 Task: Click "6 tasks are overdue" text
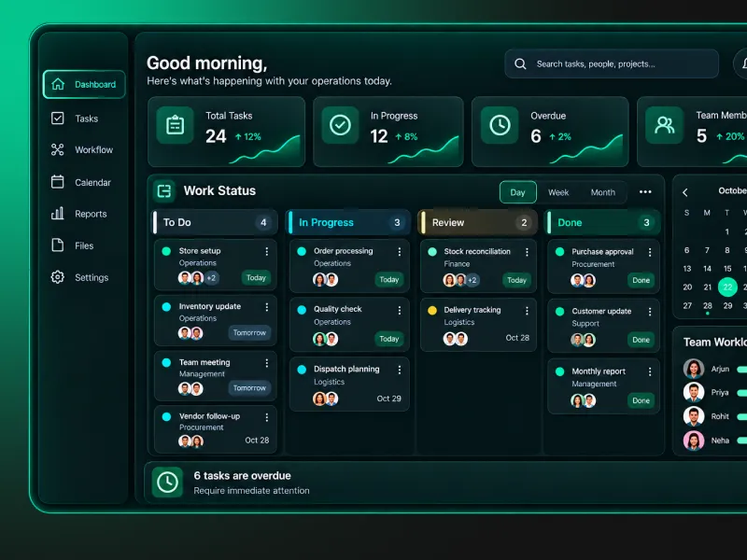[242, 476]
